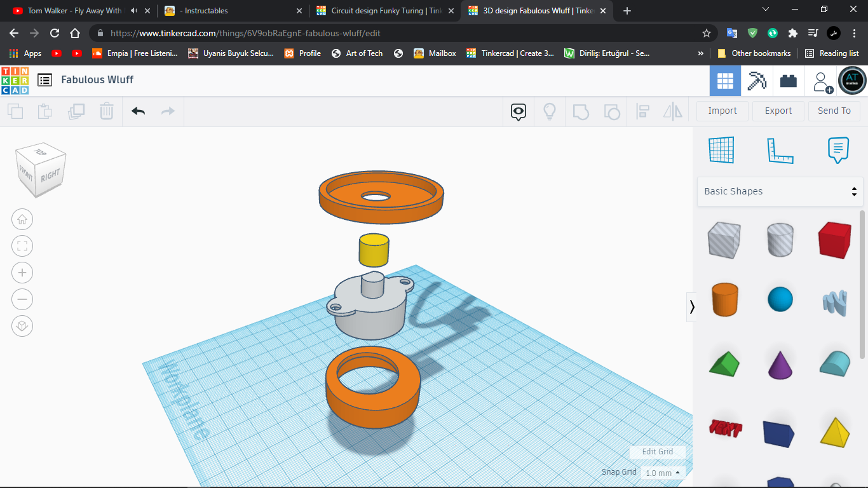868x488 pixels.
Task: Select the blue sphere shape
Action: point(780,300)
